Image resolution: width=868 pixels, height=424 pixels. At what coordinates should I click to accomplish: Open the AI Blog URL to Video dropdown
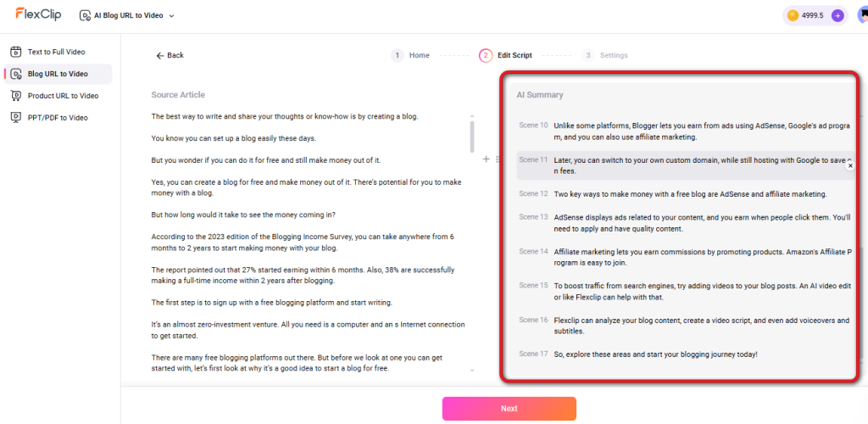click(127, 15)
